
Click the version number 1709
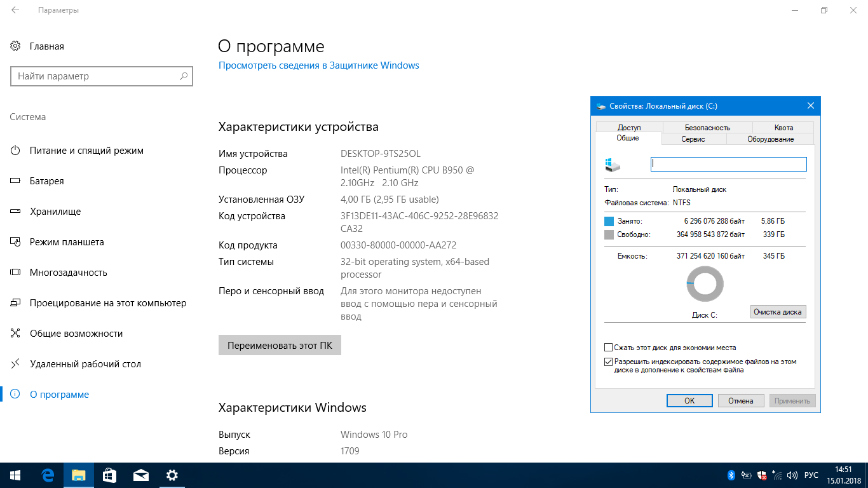pos(350,451)
